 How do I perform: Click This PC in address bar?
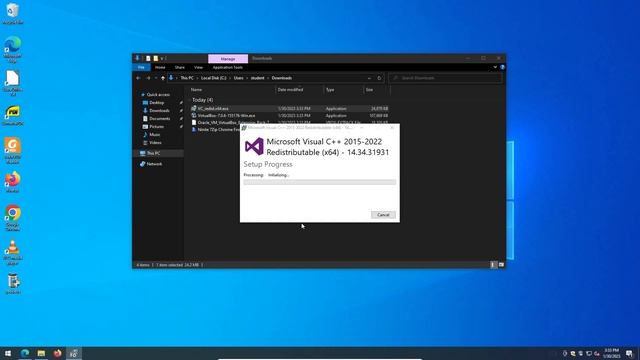pos(187,78)
